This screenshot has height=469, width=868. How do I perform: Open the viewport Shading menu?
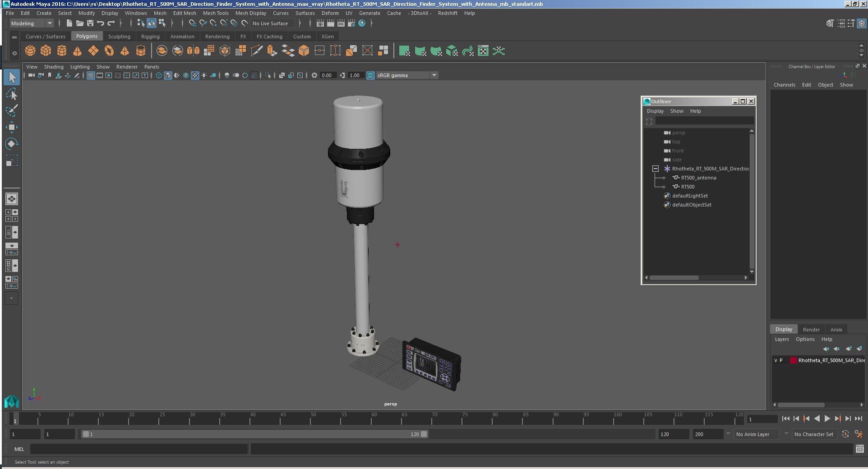coord(54,67)
